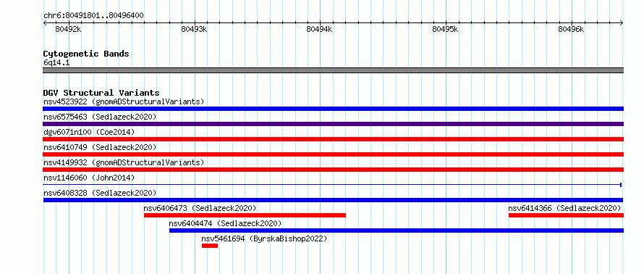644x274 pixels.
Task: Click the 80496k ruler label
Action: pyautogui.click(x=572, y=29)
